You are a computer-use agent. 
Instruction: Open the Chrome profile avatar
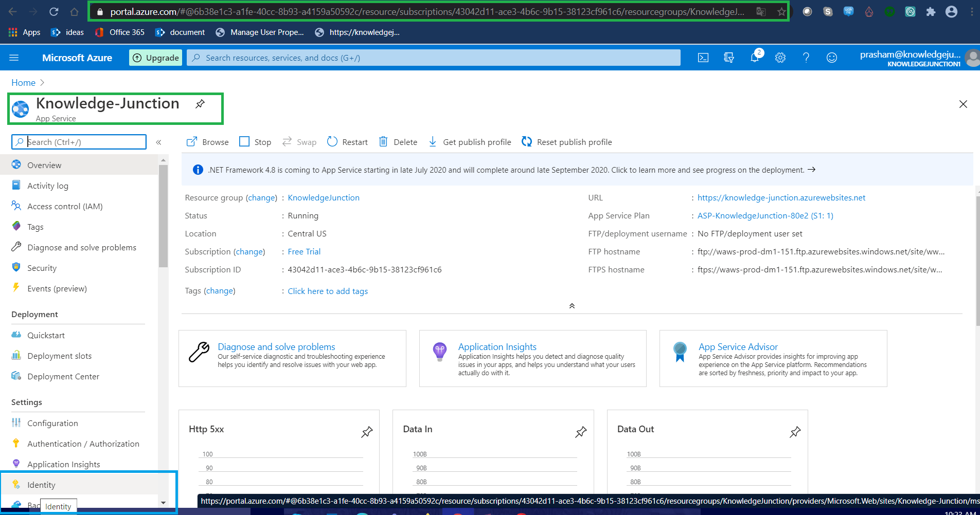click(x=951, y=11)
